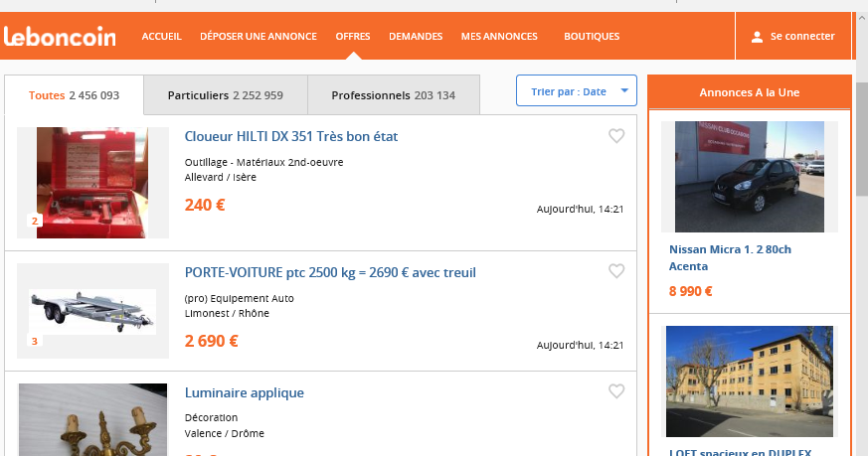Click the yellow building loft photo
Viewport: 868px width, 456px height.
(x=749, y=381)
